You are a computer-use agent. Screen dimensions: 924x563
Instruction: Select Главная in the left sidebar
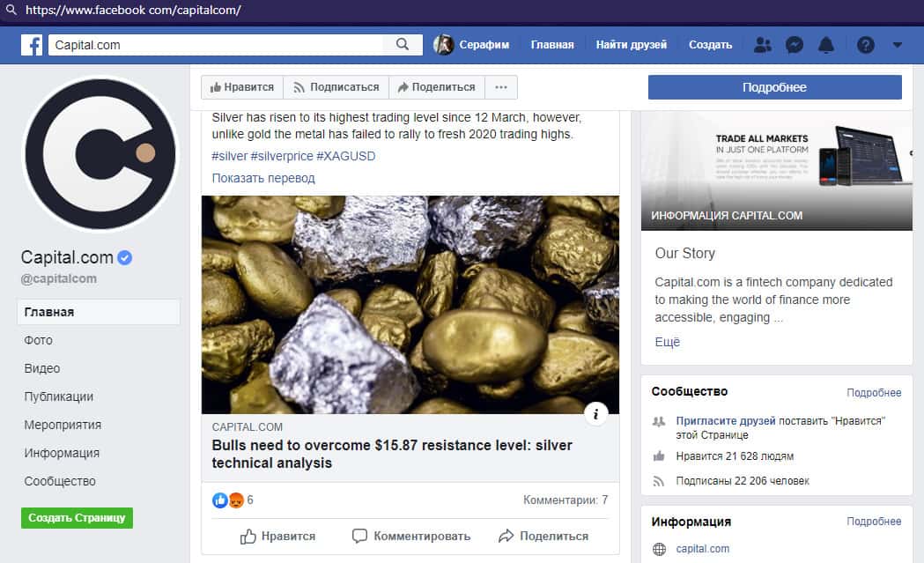99,312
